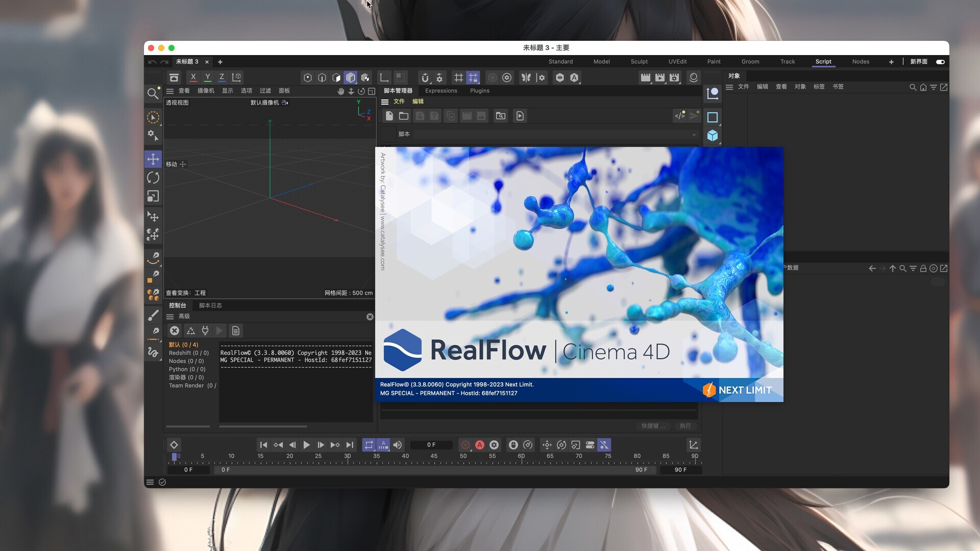Open the viewport hamburger menu next to 查看
This screenshot has height=551, width=980.
click(x=170, y=91)
